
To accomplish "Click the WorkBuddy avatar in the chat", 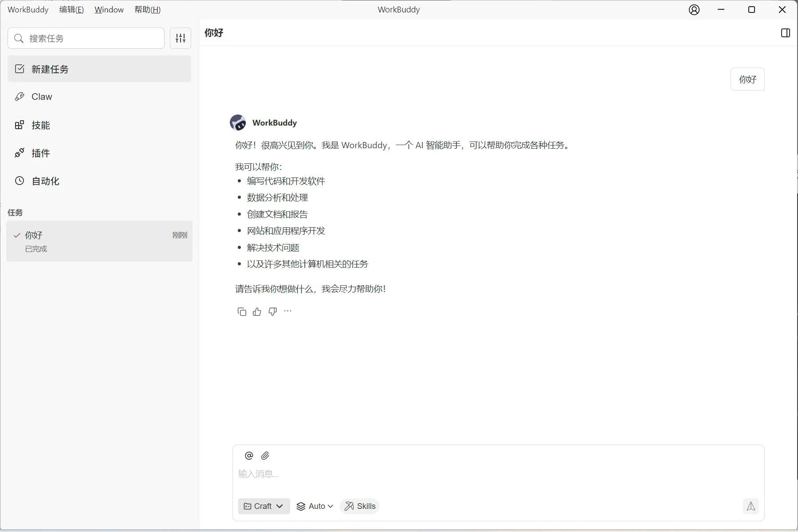I will tap(238, 122).
